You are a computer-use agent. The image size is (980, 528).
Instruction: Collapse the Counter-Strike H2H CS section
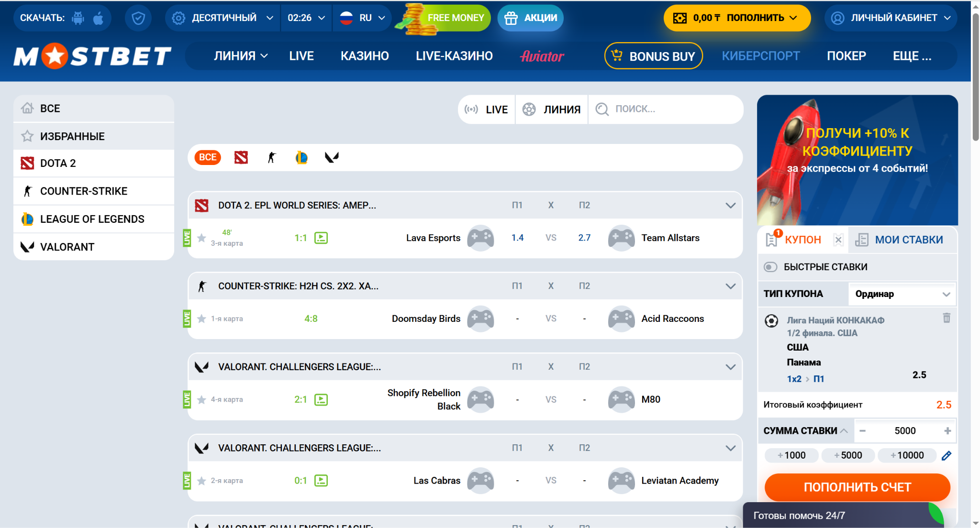coord(730,286)
